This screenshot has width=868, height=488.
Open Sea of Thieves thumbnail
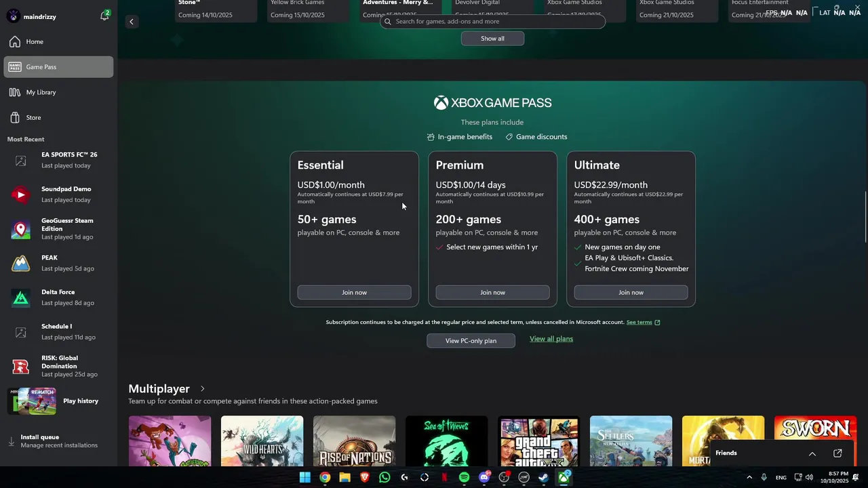[446, 441]
